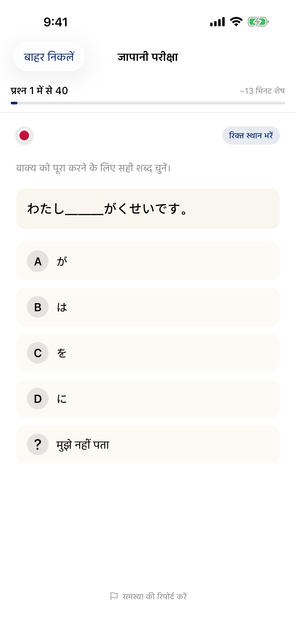Select answer option は
Image resolution: width=296 pixels, height=644 pixels.
(148, 307)
